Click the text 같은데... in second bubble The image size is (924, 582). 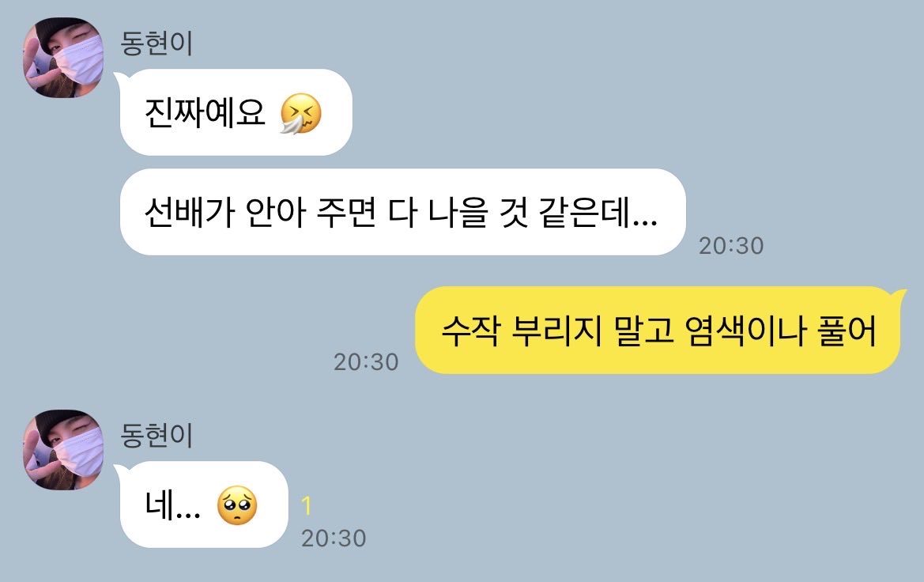point(598,213)
